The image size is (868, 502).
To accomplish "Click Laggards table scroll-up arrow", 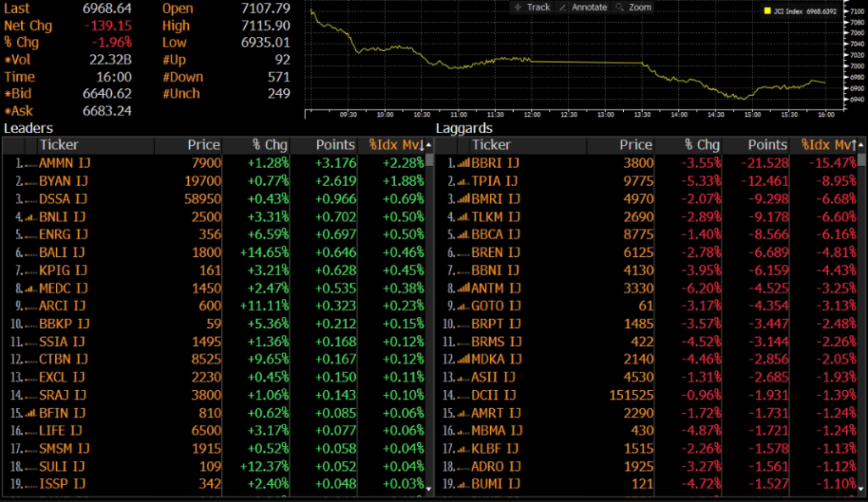I will click(861, 145).
